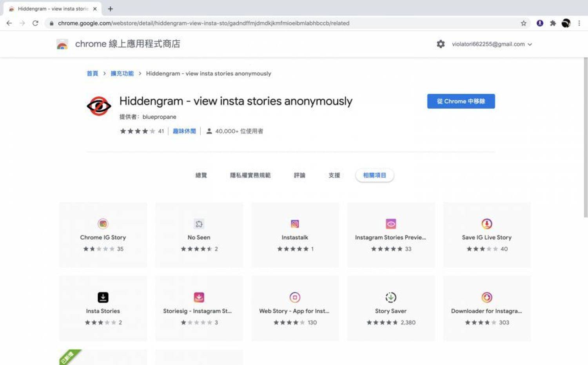588x365 pixels.
Task: Click the Chrome IG Story icon
Action: point(103,224)
